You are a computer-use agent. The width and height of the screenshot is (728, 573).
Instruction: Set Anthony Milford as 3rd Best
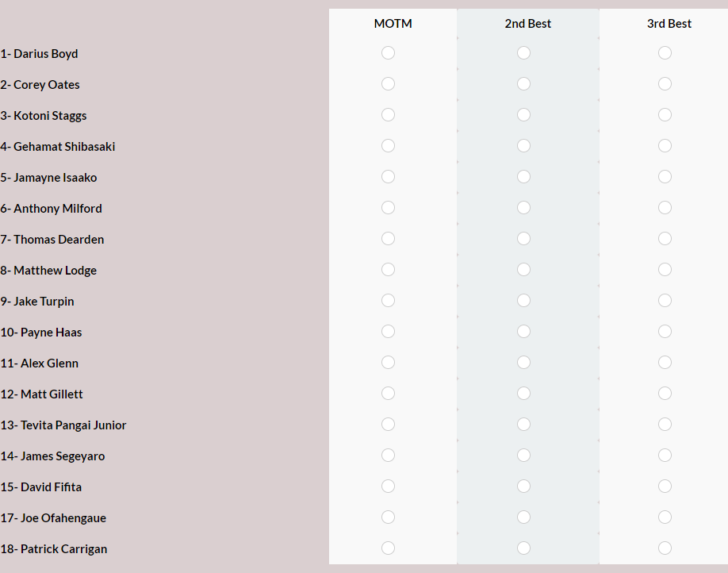[x=665, y=208]
